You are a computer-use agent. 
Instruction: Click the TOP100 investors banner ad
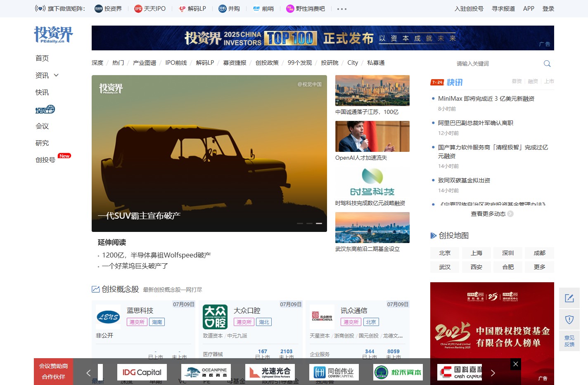[x=323, y=38]
